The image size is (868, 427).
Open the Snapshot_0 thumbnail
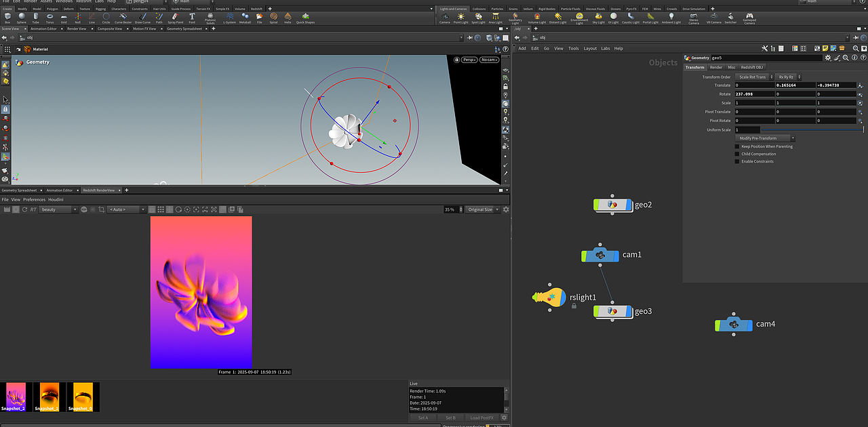coord(83,396)
